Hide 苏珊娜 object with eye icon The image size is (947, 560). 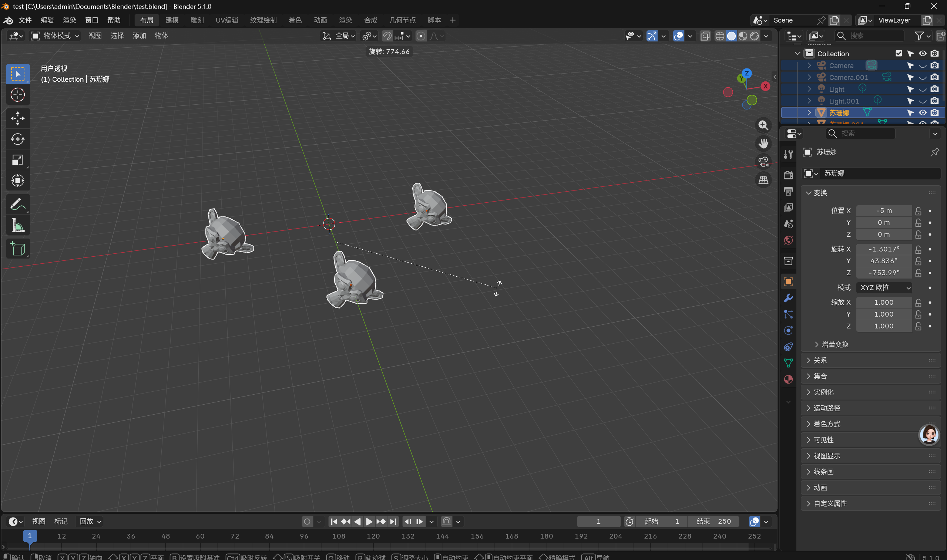pyautogui.click(x=923, y=112)
